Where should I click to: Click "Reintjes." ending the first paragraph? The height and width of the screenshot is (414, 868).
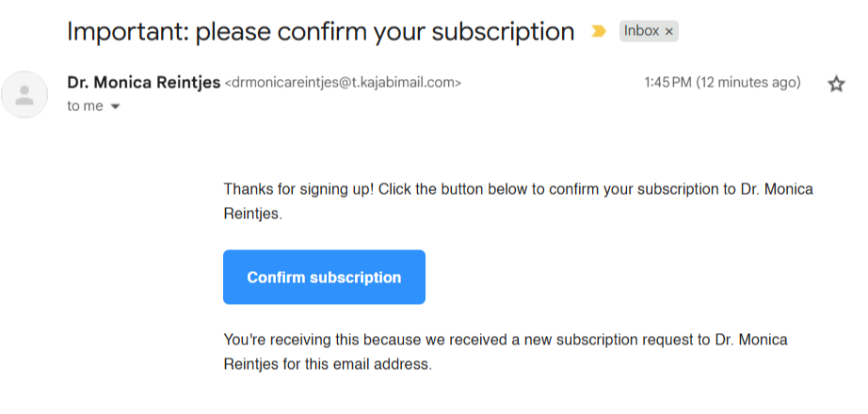coord(252,214)
